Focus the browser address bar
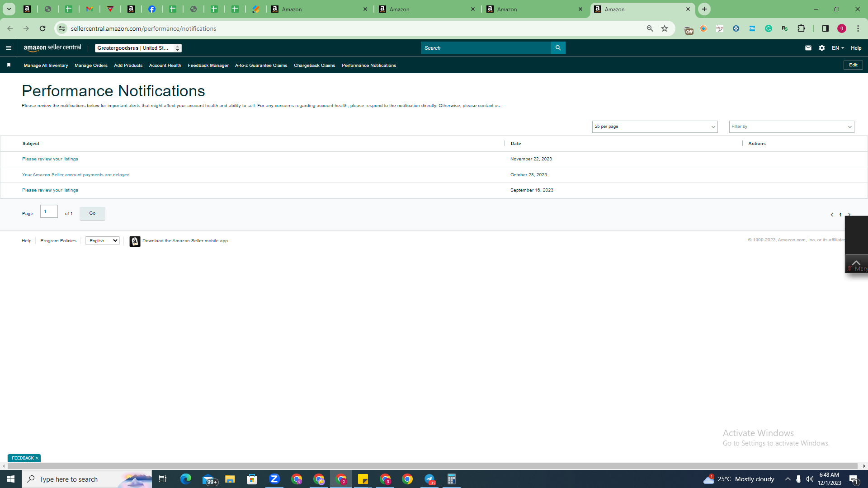 pyautogui.click(x=353, y=28)
